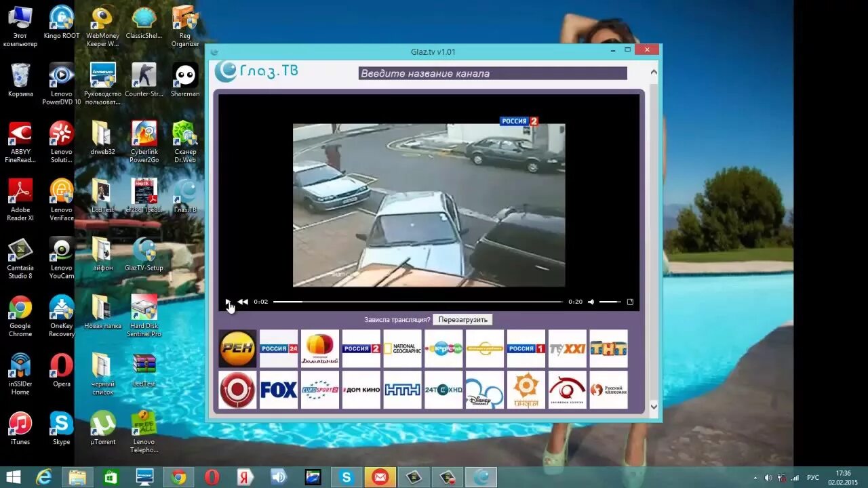Switch language via РУС indicator
The width and height of the screenshot is (868, 488).
(812, 478)
